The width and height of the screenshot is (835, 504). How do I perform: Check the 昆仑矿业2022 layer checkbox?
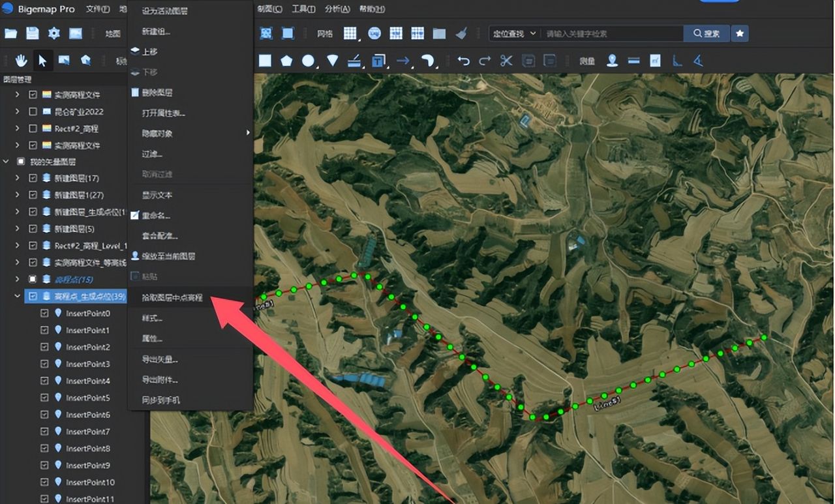[33, 111]
